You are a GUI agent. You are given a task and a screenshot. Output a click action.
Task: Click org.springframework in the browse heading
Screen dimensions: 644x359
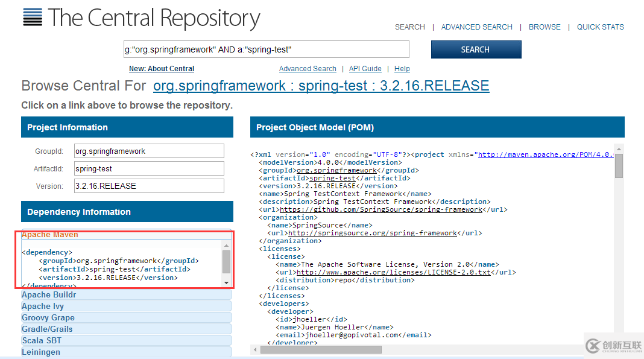pos(219,86)
